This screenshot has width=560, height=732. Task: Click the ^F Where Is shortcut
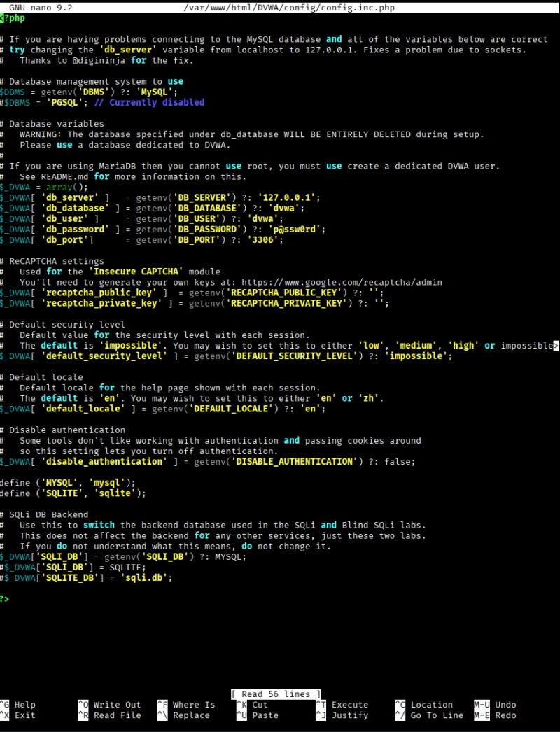[x=186, y=705]
